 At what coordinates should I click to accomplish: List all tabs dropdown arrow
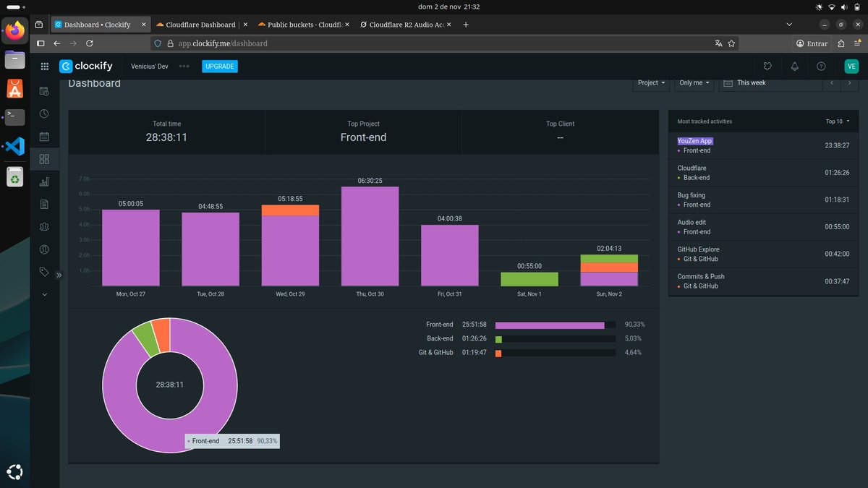789,25
